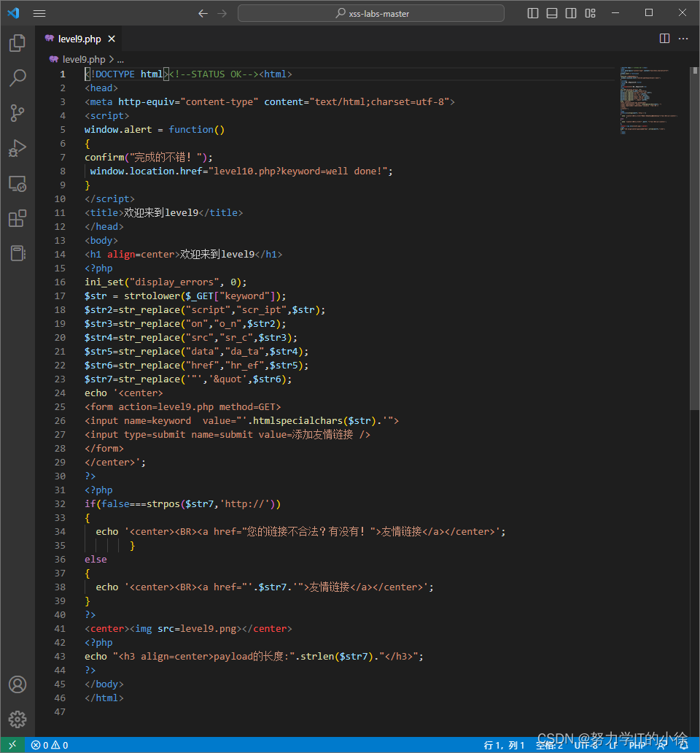Click "strpos" on line 32
This screenshot has height=753, width=700.
tap(163, 504)
